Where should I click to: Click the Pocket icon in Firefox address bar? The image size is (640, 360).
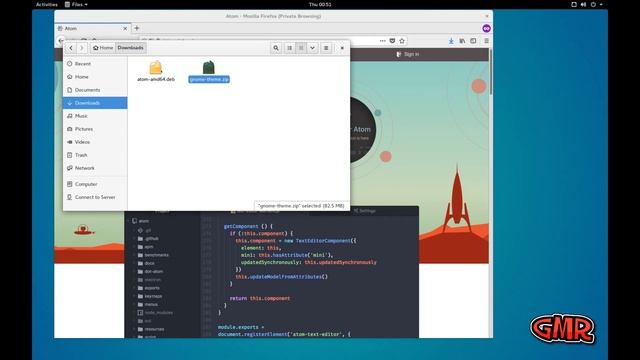click(x=392, y=41)
